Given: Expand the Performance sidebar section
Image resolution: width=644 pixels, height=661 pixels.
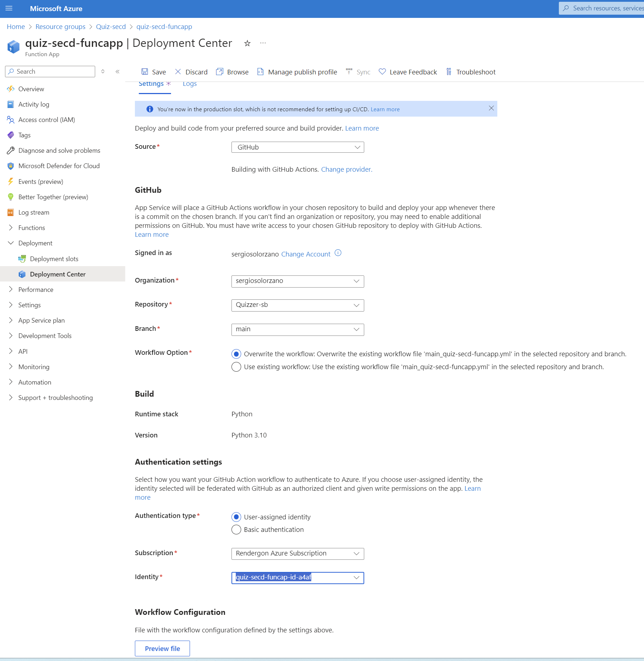Looking at the screenshot, I should 11,289.
